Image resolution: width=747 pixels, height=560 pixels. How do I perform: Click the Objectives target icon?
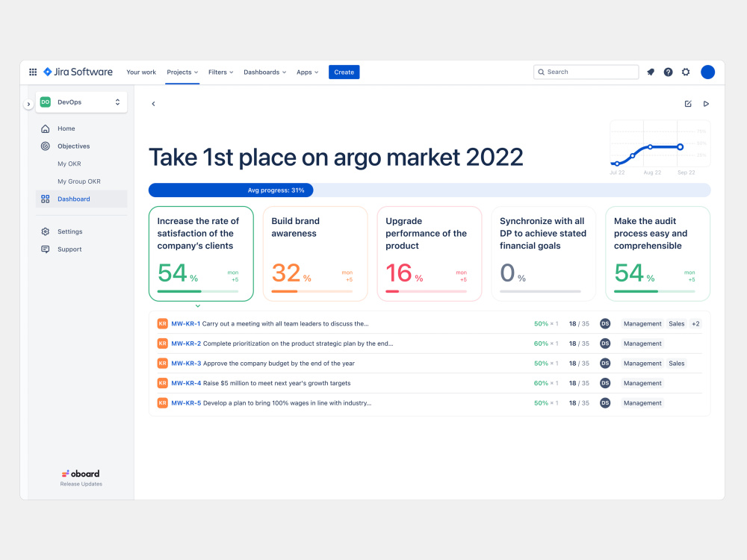click(46, 146)
